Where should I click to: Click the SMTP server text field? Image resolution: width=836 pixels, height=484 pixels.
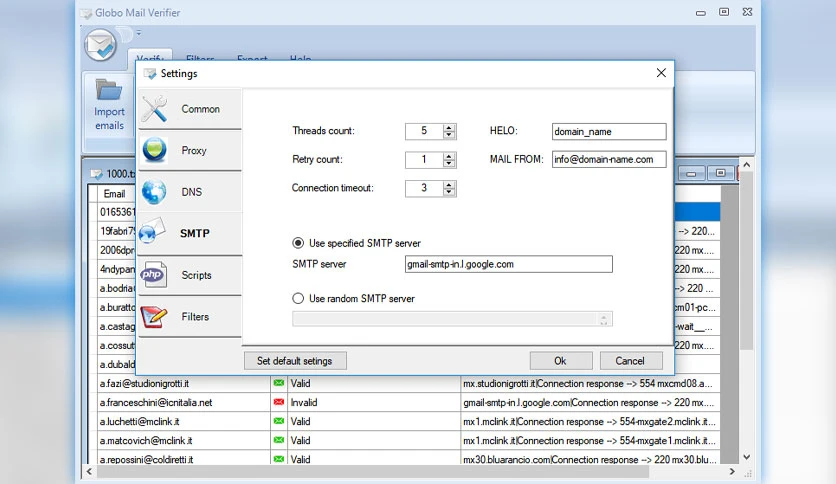[x=509, y=264]
